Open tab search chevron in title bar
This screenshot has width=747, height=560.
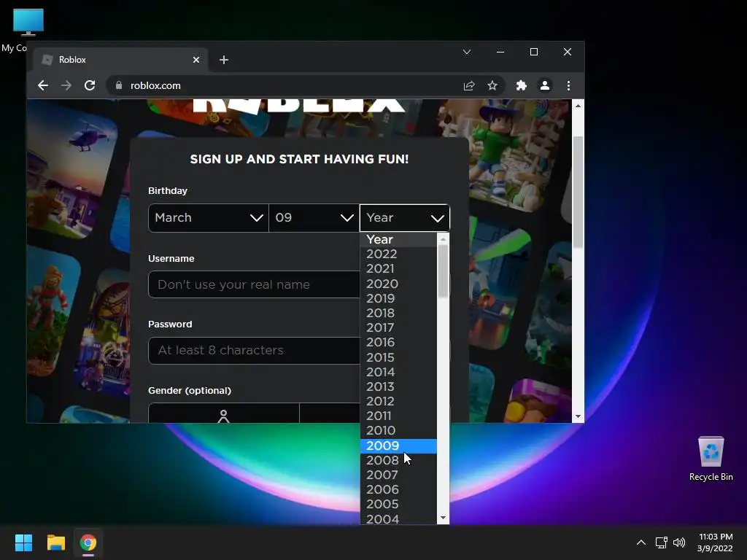coord(467,52)
